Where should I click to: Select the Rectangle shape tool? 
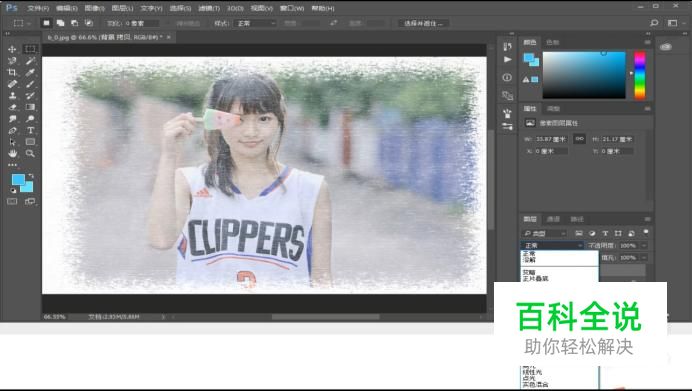pyautogui.click(x=30, y=142)
